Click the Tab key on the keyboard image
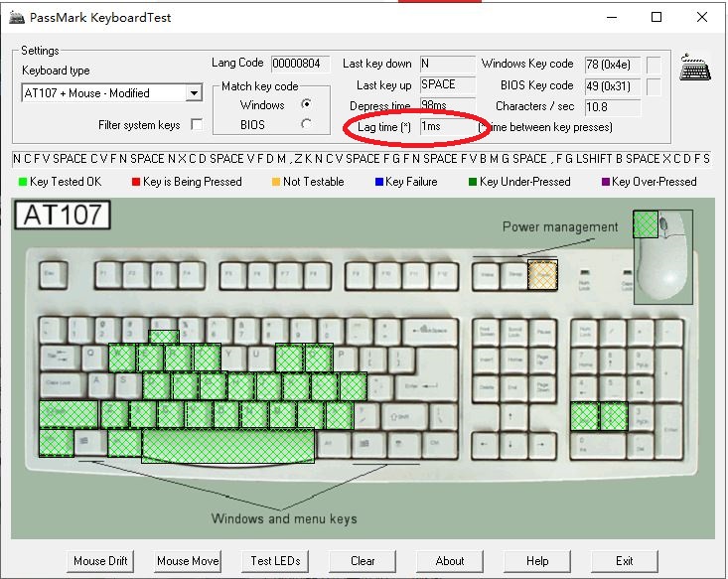 tap(60, 358)
